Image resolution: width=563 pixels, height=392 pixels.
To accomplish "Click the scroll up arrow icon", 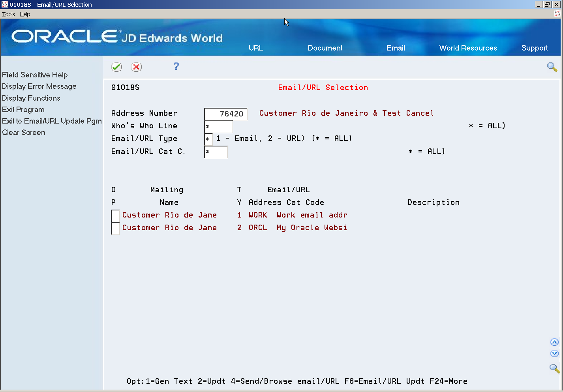I will [554, 342].
